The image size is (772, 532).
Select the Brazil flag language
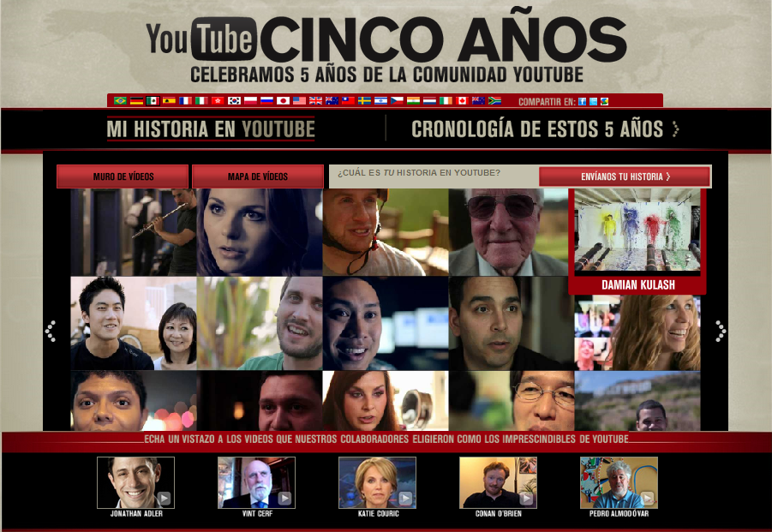120,101
